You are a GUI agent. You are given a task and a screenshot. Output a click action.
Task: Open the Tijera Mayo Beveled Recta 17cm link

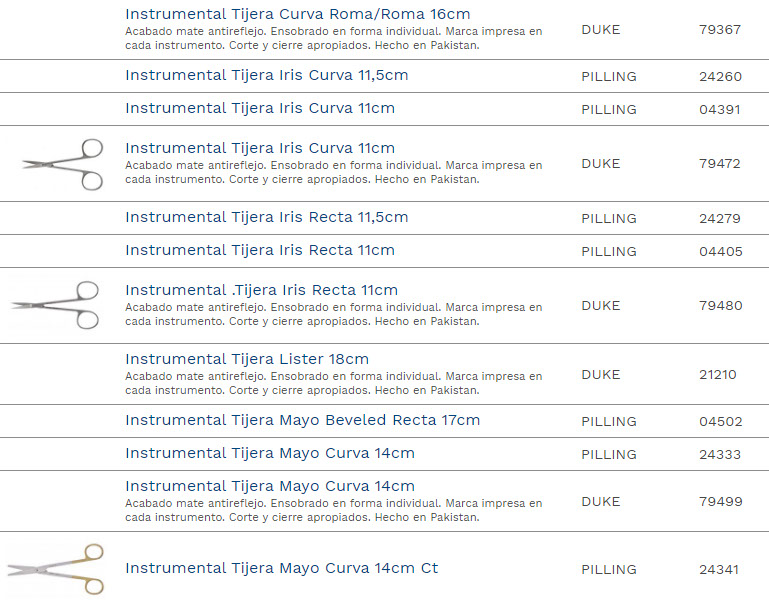(302, 420)
